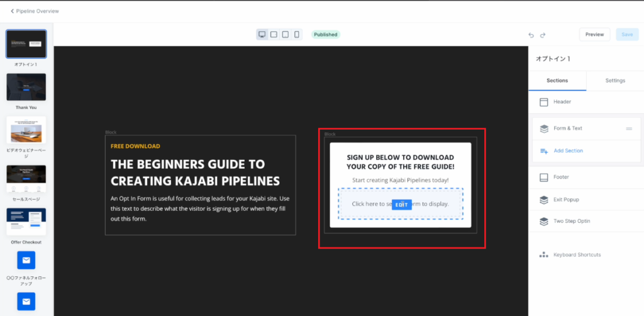Click the Header section icon
This screenshot has width=644, height=316.
[544, 102]
